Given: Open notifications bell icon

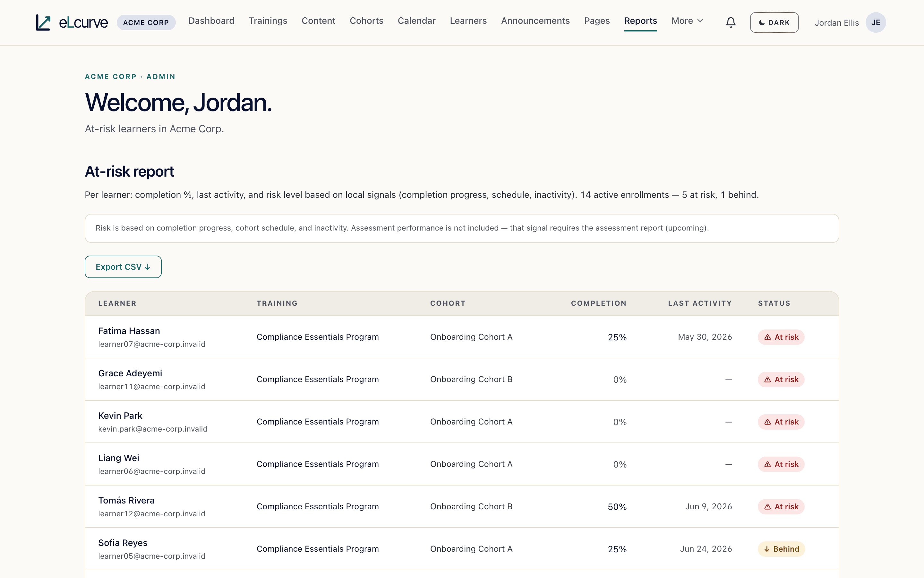Looking at the screenshot, I should (731, 22).
